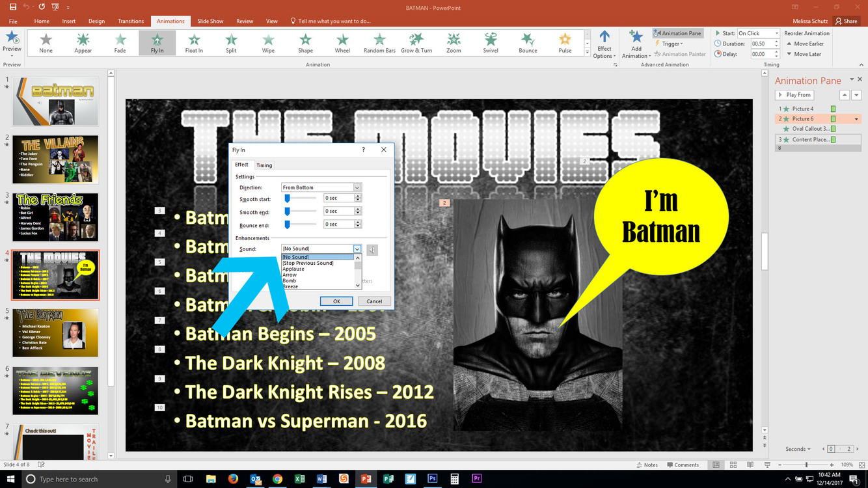The image size is (868, 488).
Task: Apply the Fade animation effect
Action: pyautogui.click(x=120, y=43)
